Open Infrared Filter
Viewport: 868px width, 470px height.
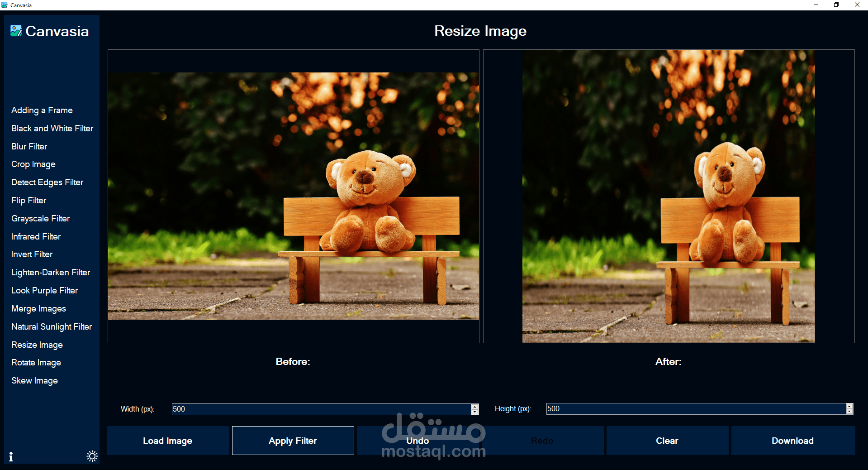[x=36, y=237]
